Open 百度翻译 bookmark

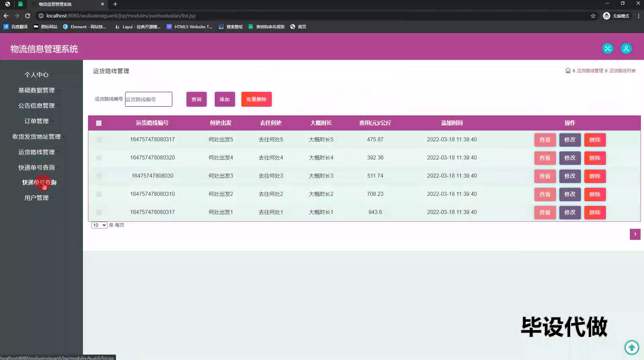(x=15, y=27)
